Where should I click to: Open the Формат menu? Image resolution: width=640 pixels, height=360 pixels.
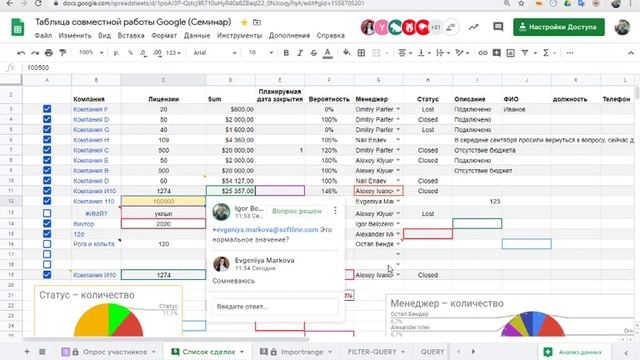pos(164,36)
